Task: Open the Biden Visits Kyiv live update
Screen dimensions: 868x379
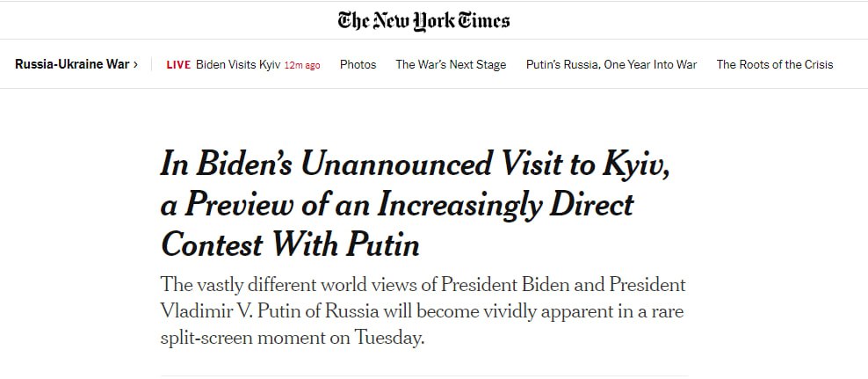Action: [x=238, y=64]
